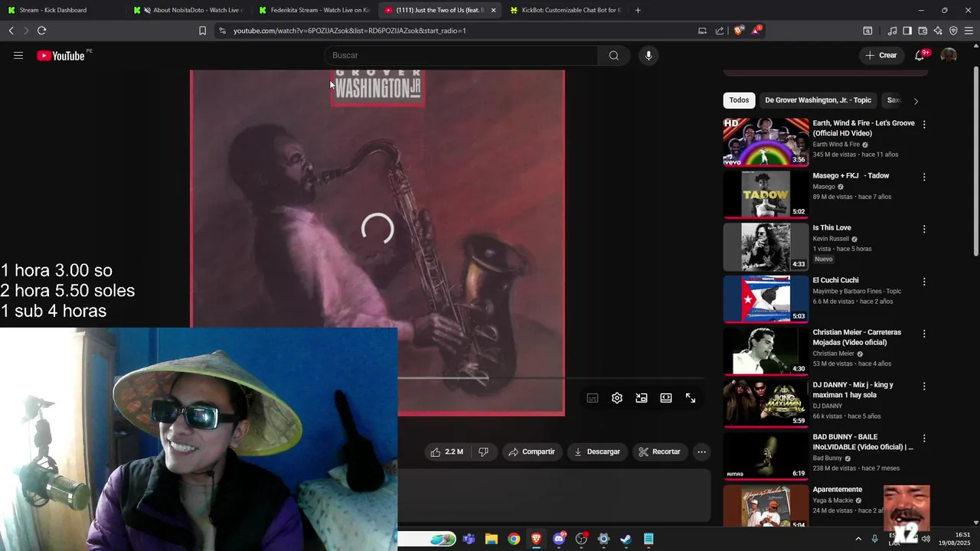The height and width of the screenshot is (551, 980).
Task: Open Brave Leo AI sparkle icon
Action: click(938, 31)
